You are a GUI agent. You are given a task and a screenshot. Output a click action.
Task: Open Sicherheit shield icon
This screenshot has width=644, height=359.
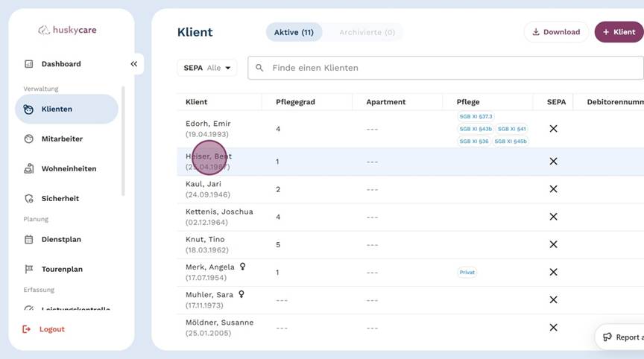coord(28,199)
